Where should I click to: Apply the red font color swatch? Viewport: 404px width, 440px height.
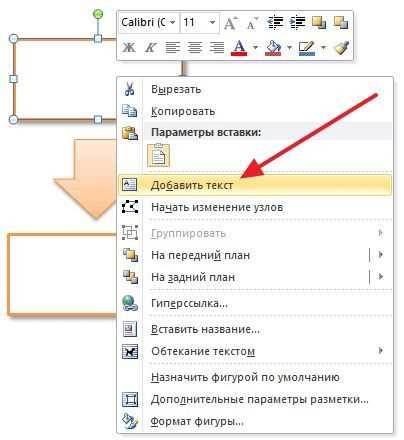coord(239,48)
